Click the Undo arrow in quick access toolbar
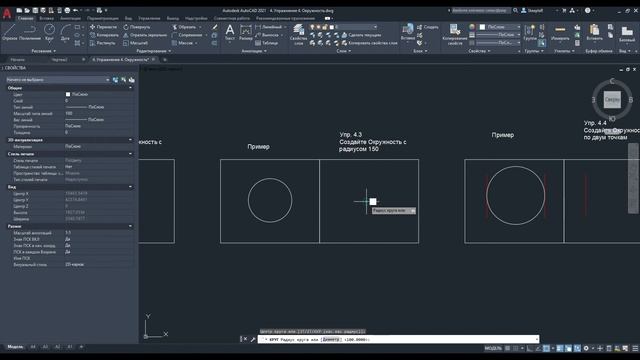 [76, 10]
